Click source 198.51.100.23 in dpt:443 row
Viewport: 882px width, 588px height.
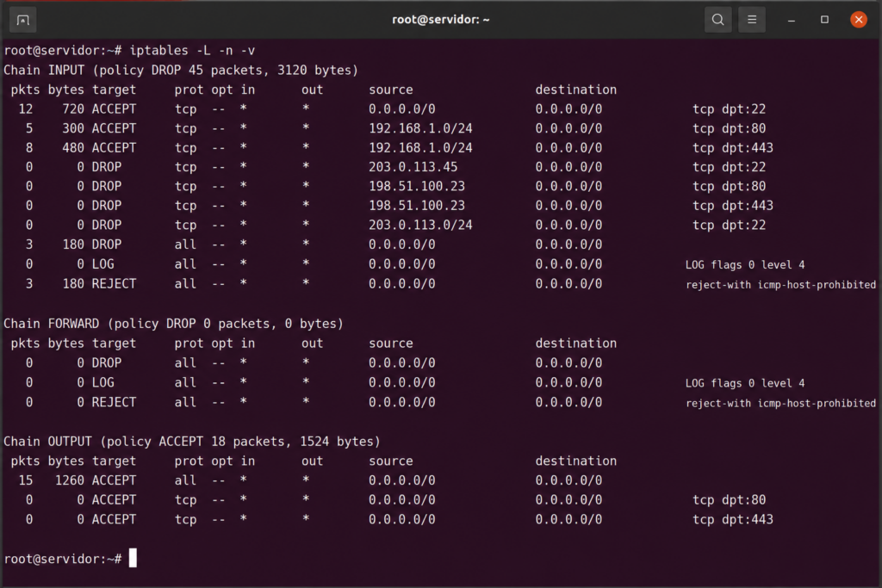pos(417,206)
